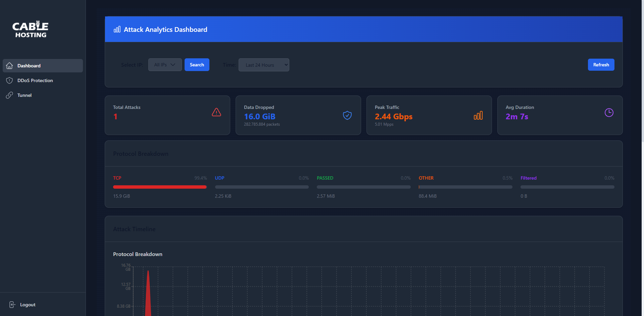The image size is (644, 316).
Task: Click the 5.01 Mpps text
Action: 384,124
